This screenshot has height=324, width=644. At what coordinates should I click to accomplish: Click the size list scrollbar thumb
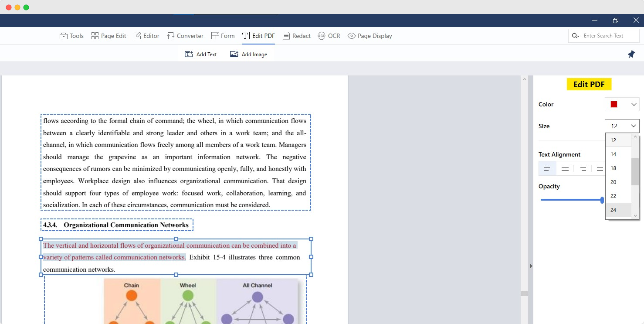(x=635, y=172)
